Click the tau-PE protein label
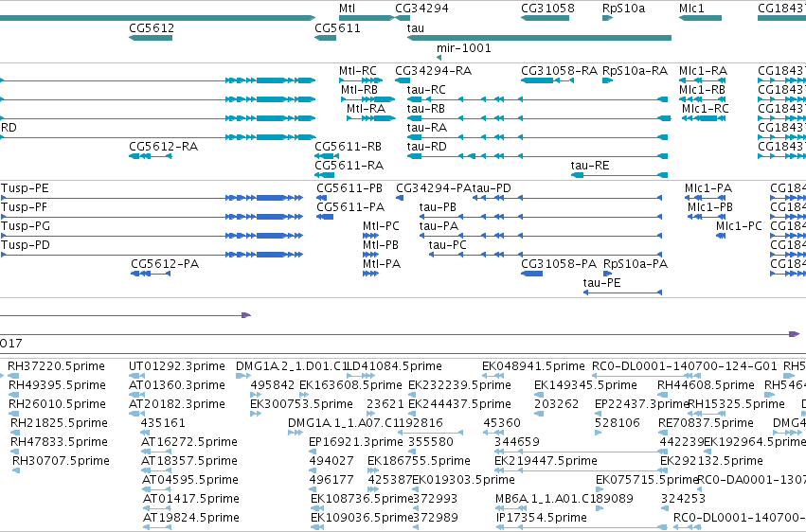Image resolution: width=806 pixels, height=532 pixels. pos(601,283)
